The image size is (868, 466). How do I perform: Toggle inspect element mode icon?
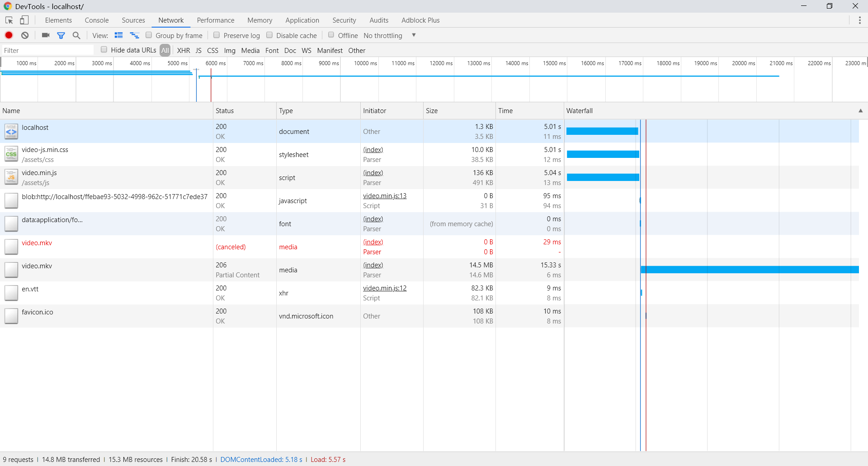click(9, 20)
